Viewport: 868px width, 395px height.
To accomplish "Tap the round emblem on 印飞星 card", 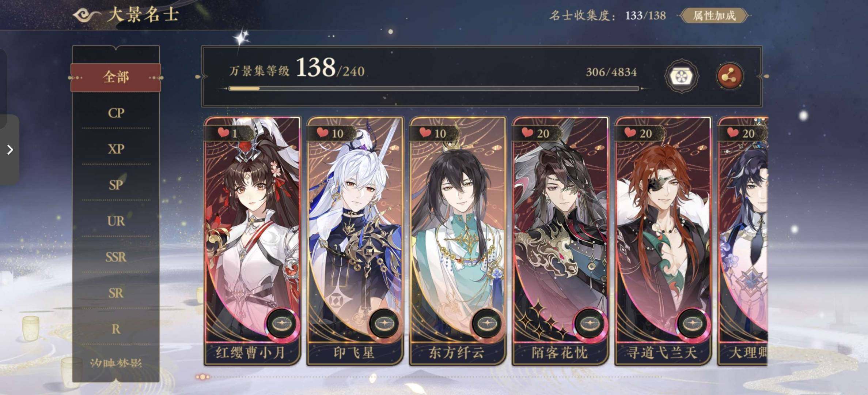I will (384, 323).
